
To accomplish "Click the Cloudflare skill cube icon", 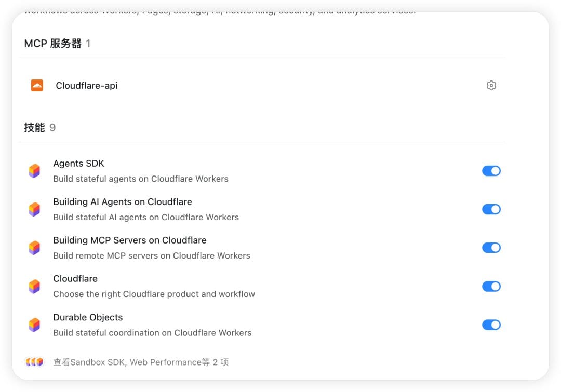I will tap(34, 286).
